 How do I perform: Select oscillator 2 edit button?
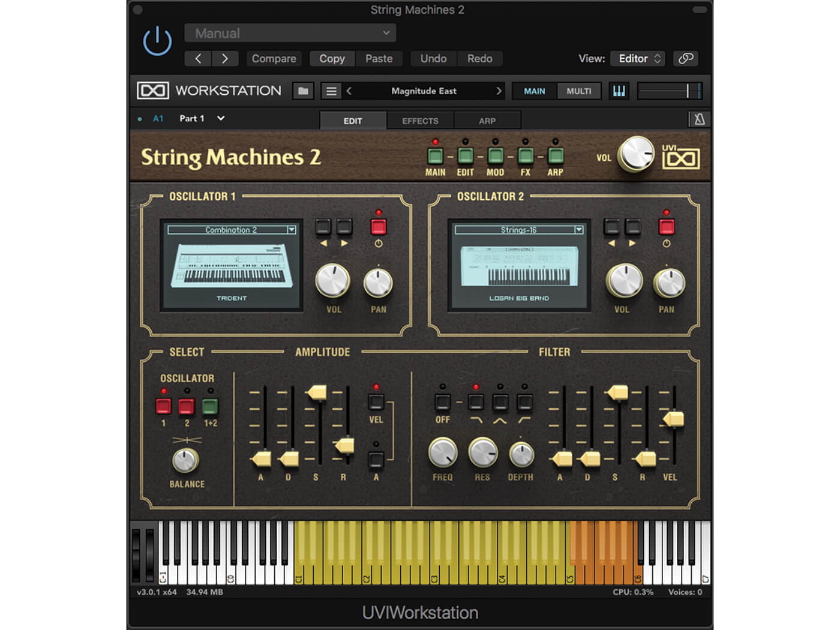187,406
